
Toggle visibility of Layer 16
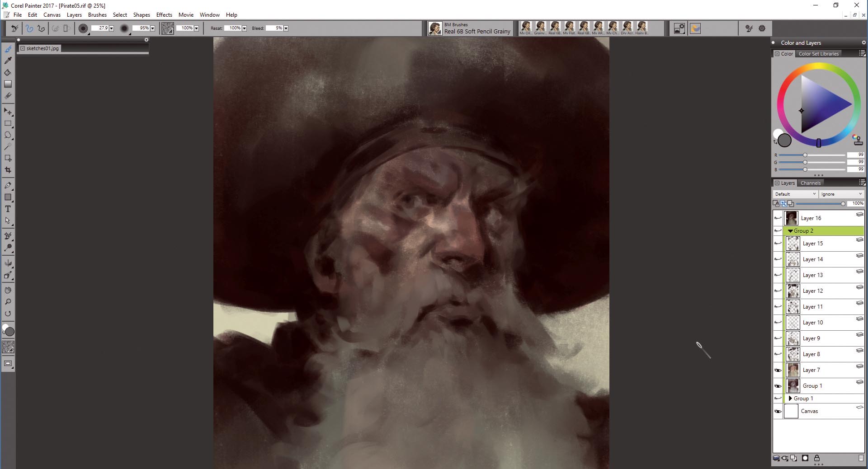click(778, 218)
